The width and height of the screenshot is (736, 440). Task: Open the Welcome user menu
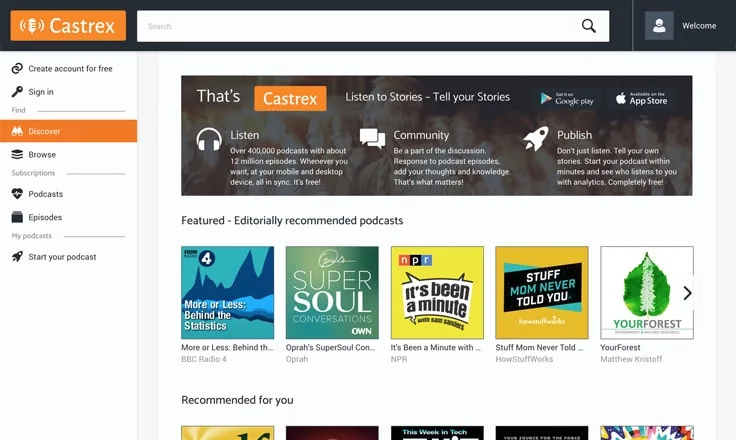click(698, 26)
